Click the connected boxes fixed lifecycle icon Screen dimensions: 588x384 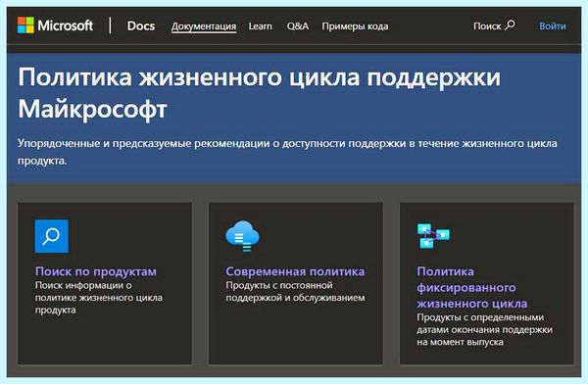coord(433,235)
